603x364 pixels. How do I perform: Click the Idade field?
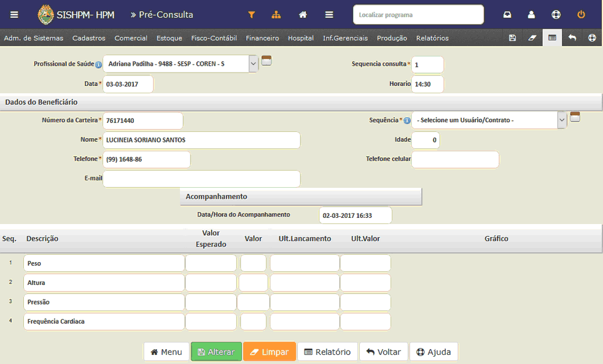426,140
